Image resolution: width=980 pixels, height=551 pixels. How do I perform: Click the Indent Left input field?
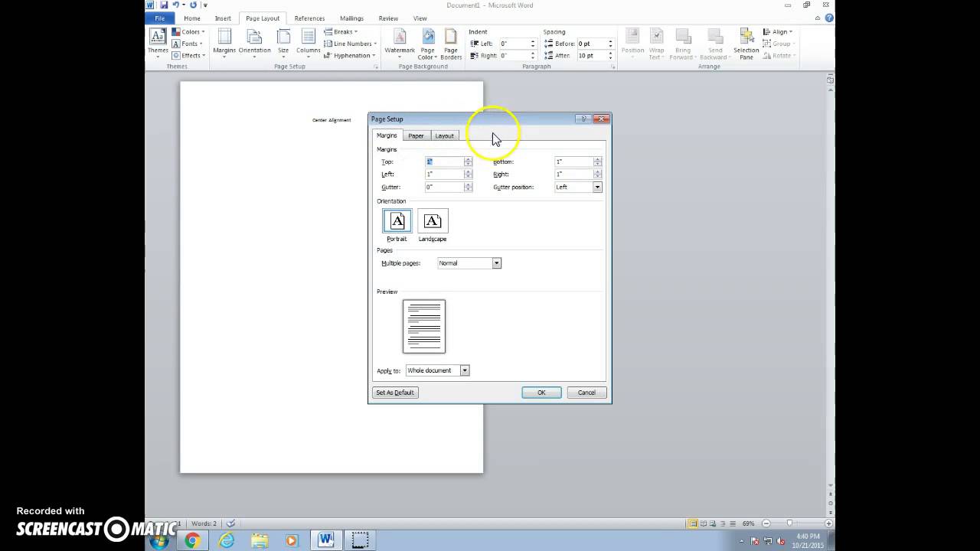click(x=514, y=44)
